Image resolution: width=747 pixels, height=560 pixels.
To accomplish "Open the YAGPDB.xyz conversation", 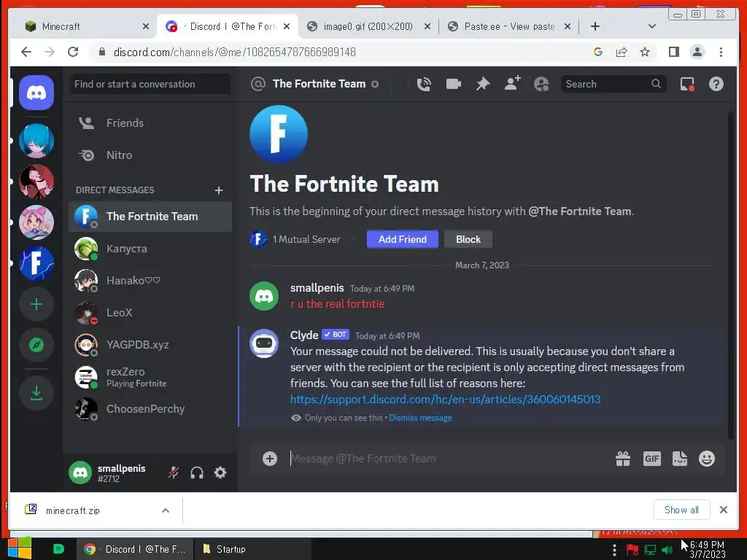I will 150,345.
